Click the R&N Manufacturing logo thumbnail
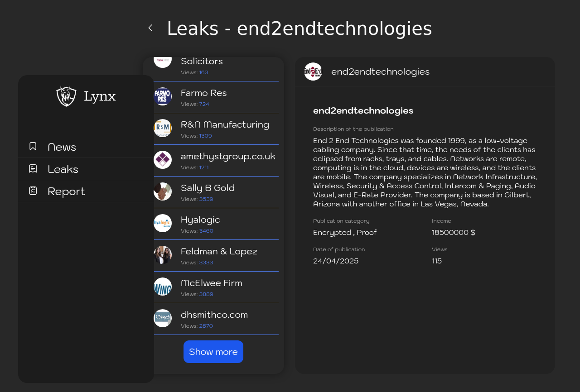Screen dimensions: 580x392 [x=163, y=128]
